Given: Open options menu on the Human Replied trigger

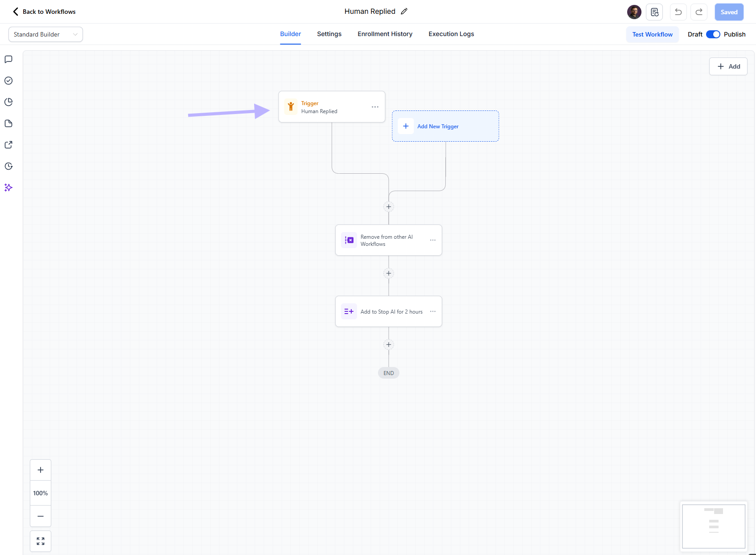Looking at the screenshot, I should [x=375, y=107].
